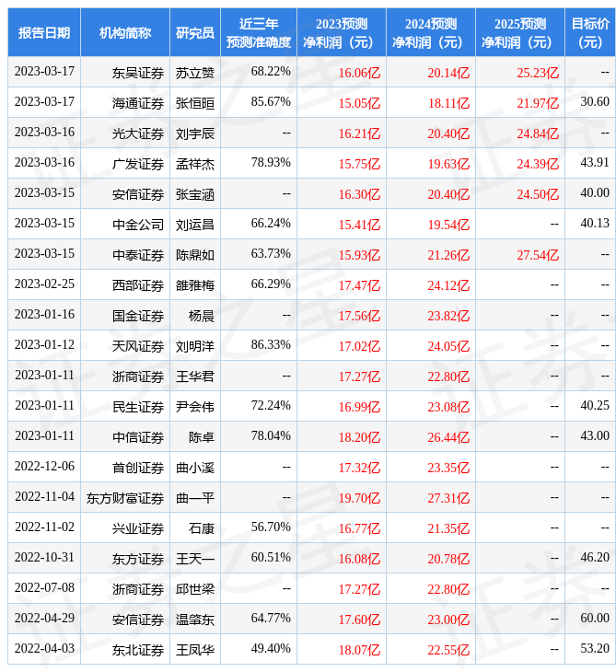This screenshot has width=616, height=672.
Task: Click target price 46.20
Action: 595,558
